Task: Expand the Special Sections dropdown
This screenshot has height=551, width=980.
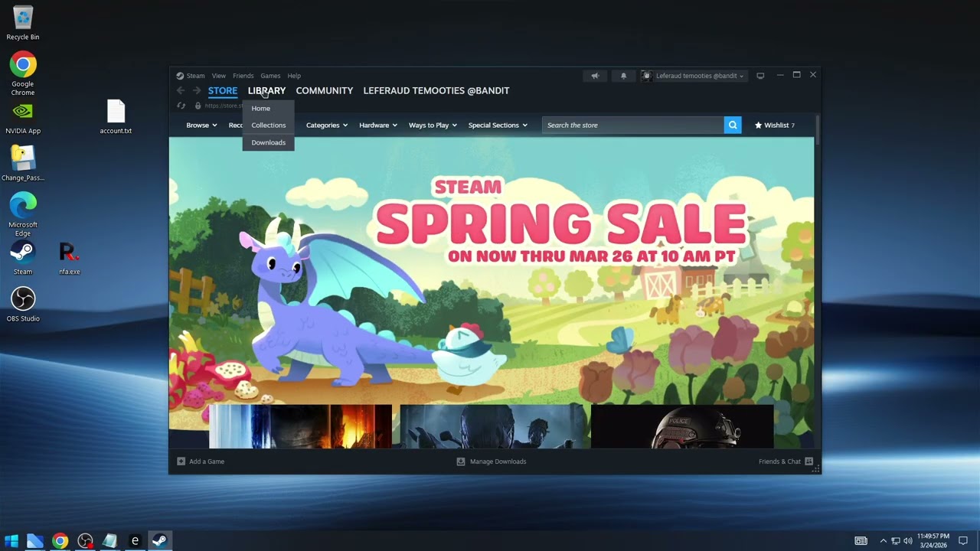Action: [498, 125]
